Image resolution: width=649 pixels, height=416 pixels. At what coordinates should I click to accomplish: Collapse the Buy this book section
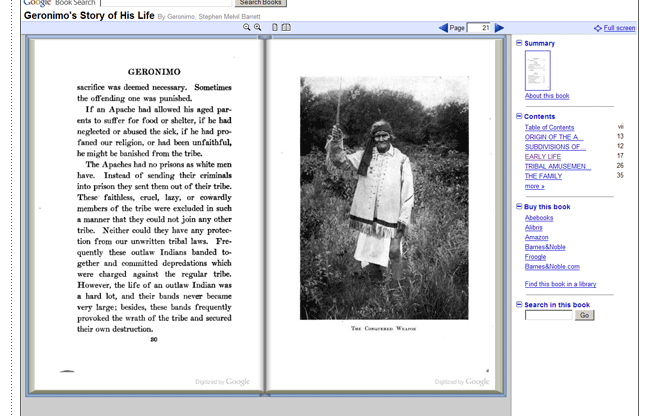(x=519, y=207)
